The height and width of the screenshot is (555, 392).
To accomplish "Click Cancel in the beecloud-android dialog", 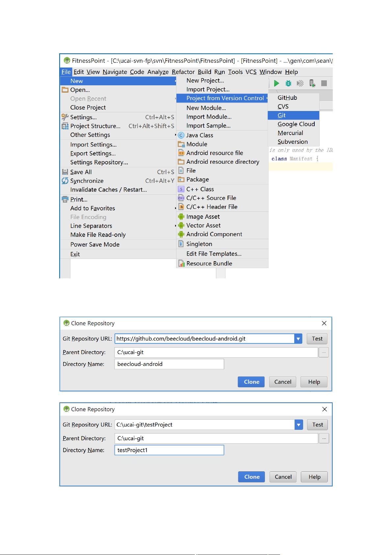I will pyautogui.click(x=283, y=382).
